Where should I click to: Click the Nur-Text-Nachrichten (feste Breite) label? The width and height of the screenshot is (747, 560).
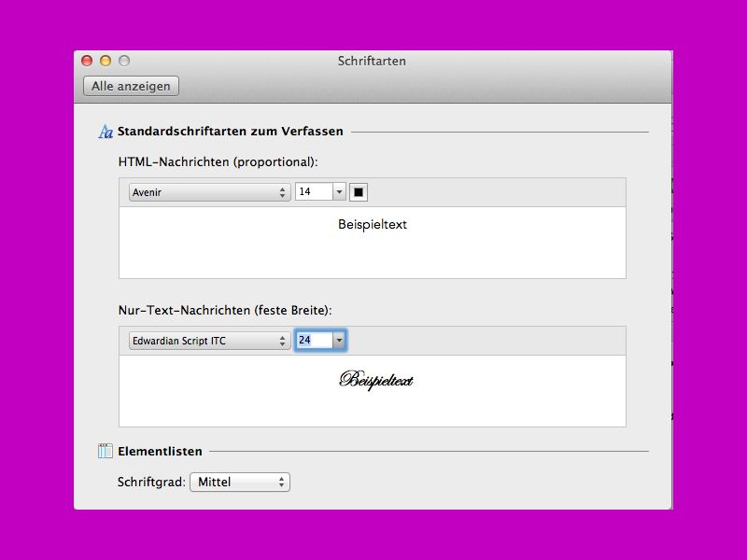click(225, 311)
